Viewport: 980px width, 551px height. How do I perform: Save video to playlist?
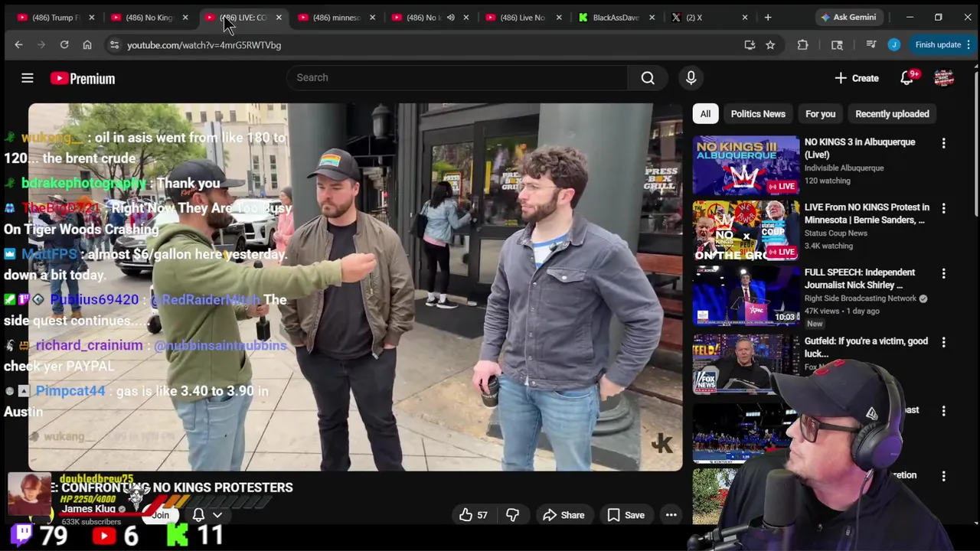tap(626, 515)
